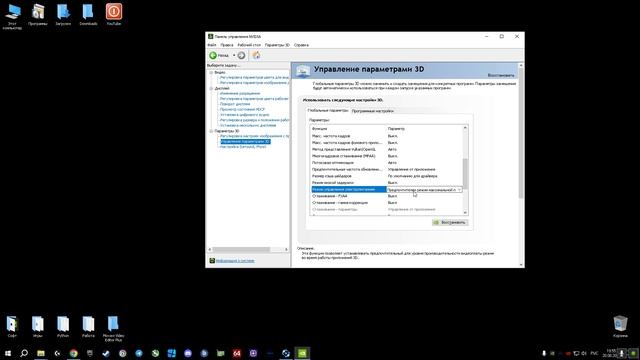Click the NVIDIA Control Panel taskbar icon
The image size is (640, 360).
tap(302, 353)
